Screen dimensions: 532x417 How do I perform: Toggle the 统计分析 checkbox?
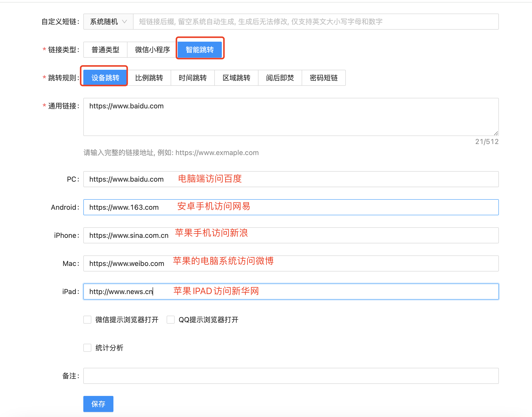[87, 348]
